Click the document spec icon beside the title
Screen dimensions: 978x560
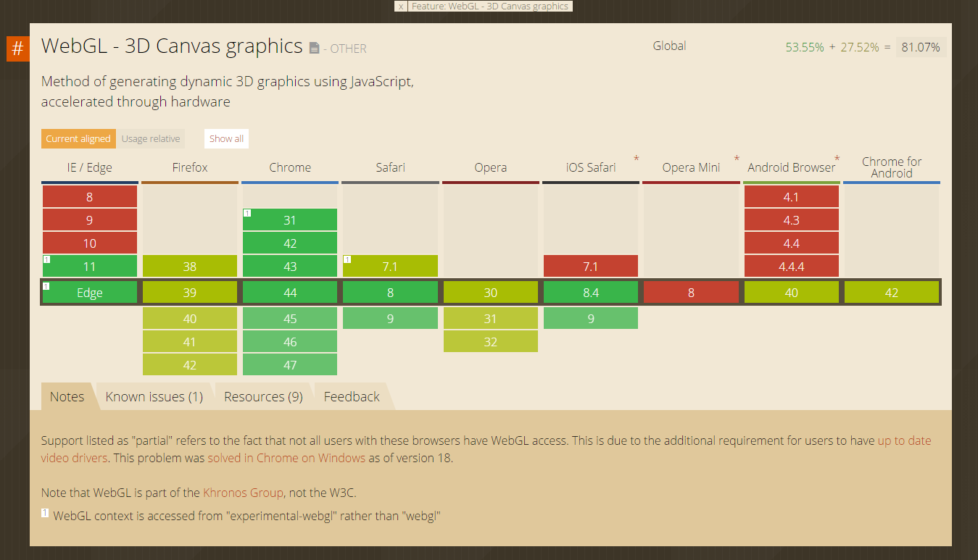pyautogui.click(x=314, y=49)
